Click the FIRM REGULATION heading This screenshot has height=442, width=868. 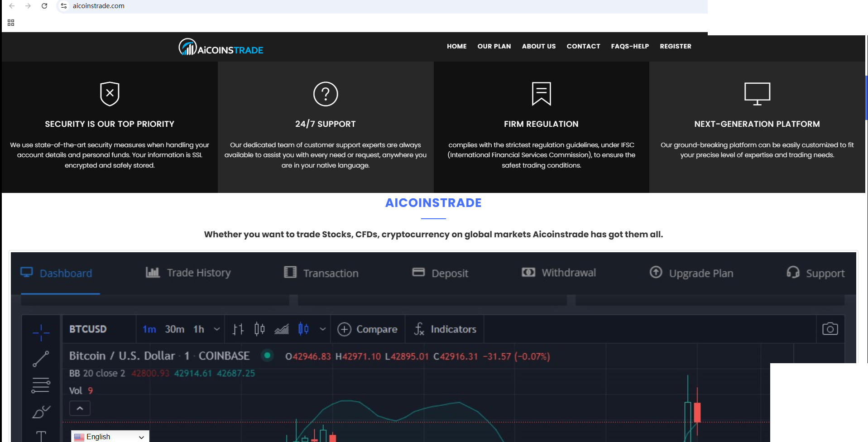(x=541, y=124)
